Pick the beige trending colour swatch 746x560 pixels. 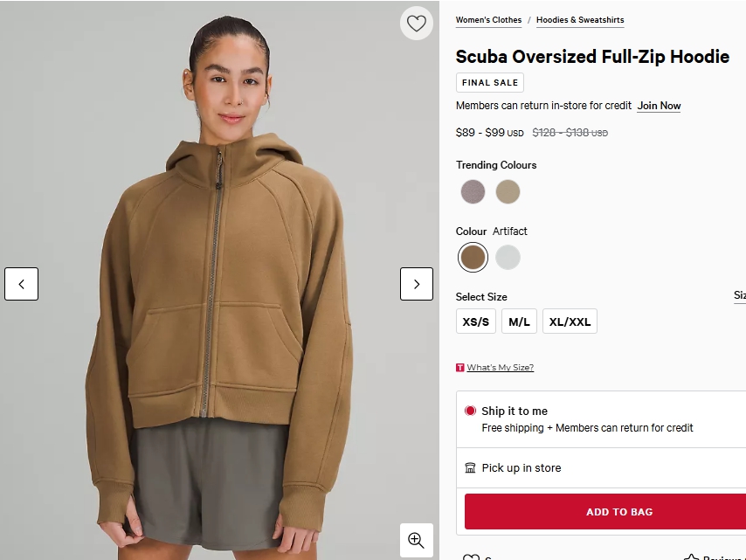coord(508,191)
